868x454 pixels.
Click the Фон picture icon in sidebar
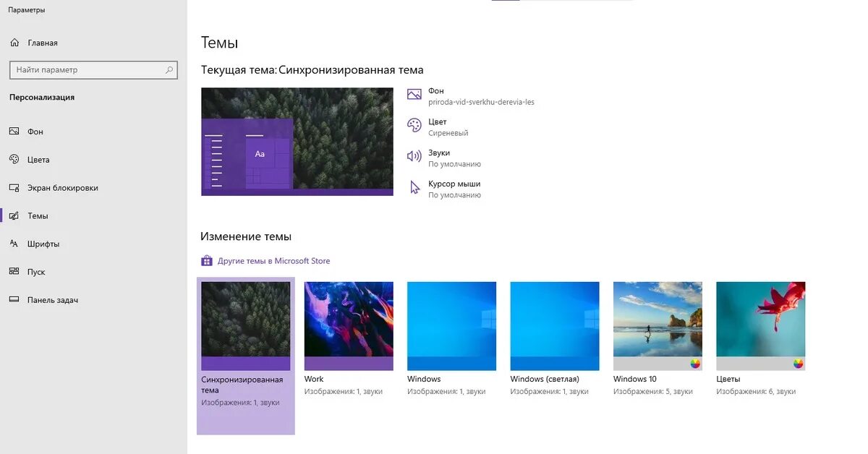(14, 132)
